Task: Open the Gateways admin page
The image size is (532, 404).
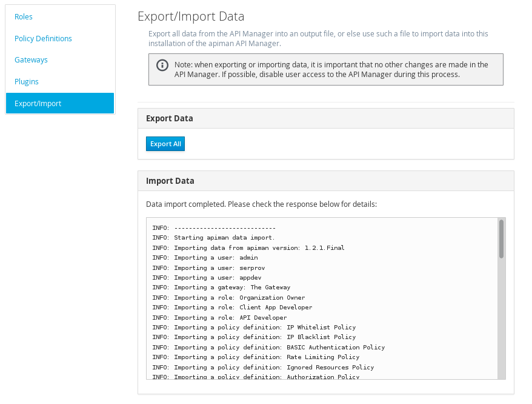Action: tap(31, 60)
